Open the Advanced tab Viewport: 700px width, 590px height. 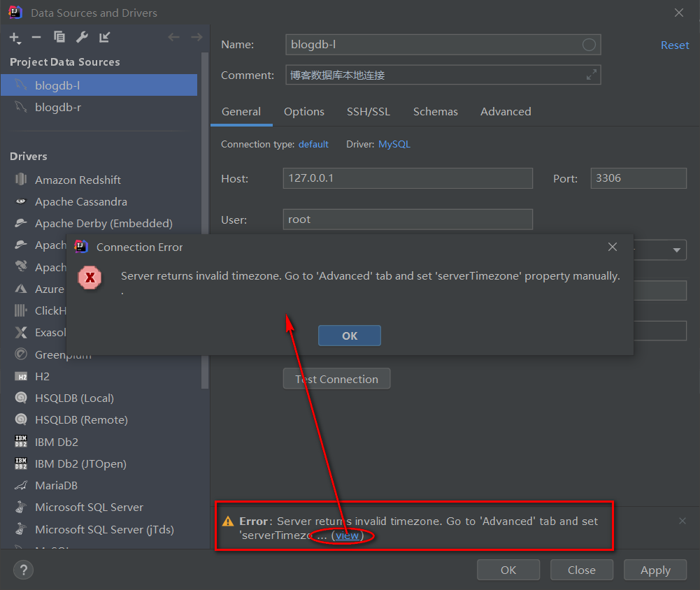(x=506, y=112)
